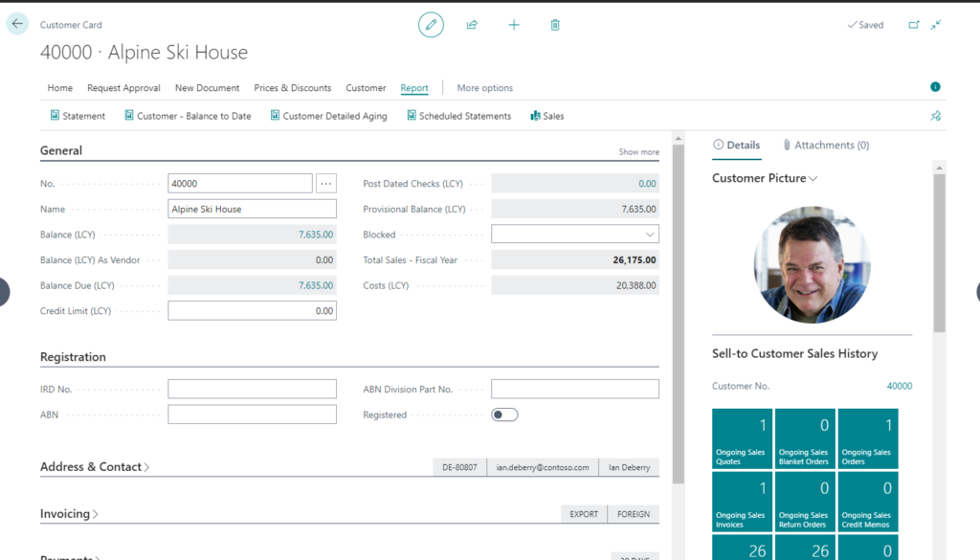This screenshot has height=560, width=980.
Task: Click the FactBox pane scrollbar
Action: coord(940,253)
